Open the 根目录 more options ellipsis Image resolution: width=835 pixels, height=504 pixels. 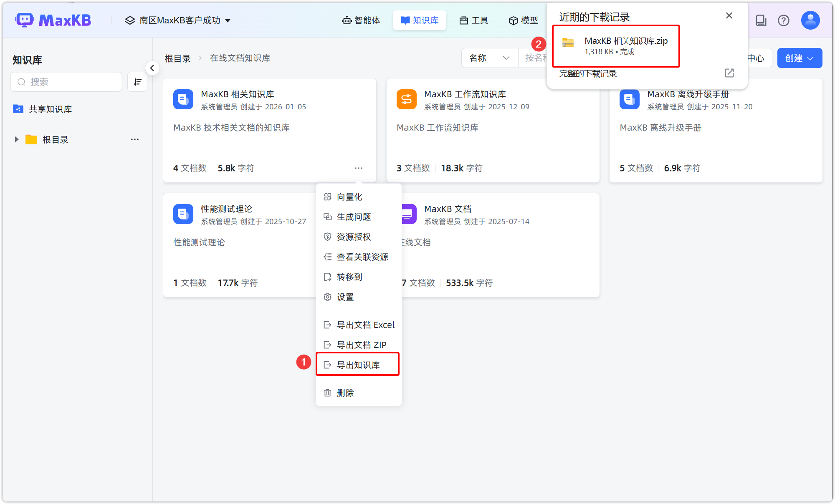point(135,139)
